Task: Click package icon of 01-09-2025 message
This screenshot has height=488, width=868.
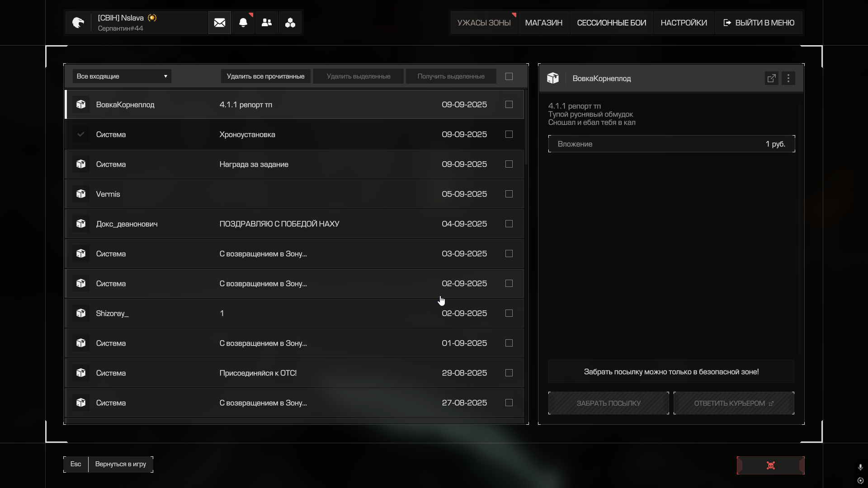Action: [x=81, y=343]
